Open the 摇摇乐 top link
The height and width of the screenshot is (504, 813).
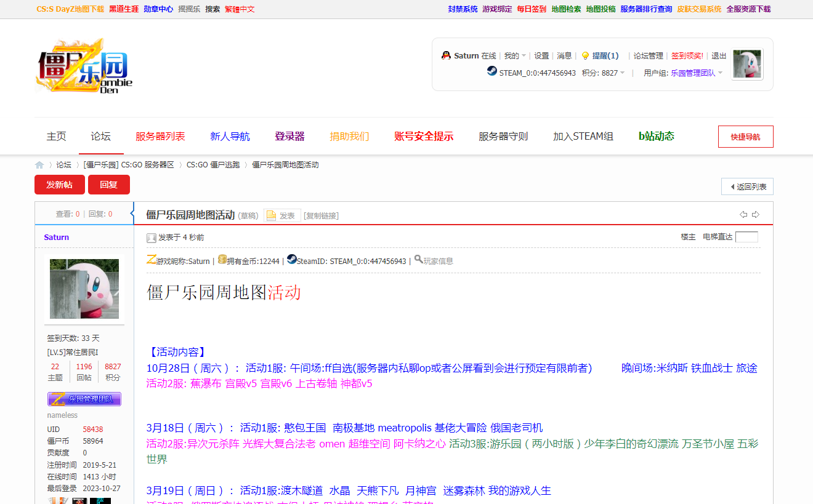[x=189, y=9]
